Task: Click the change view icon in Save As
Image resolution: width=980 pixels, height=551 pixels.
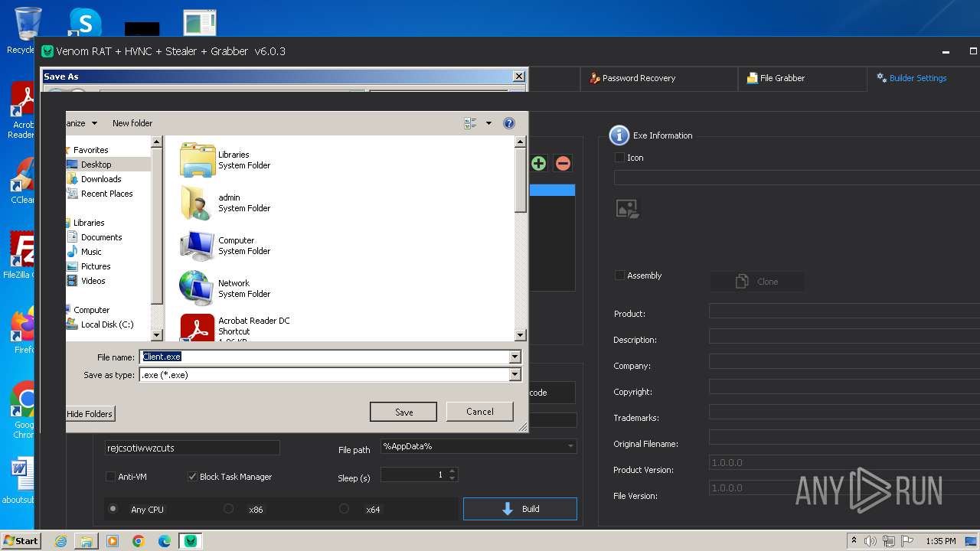Action: [470, 123]
